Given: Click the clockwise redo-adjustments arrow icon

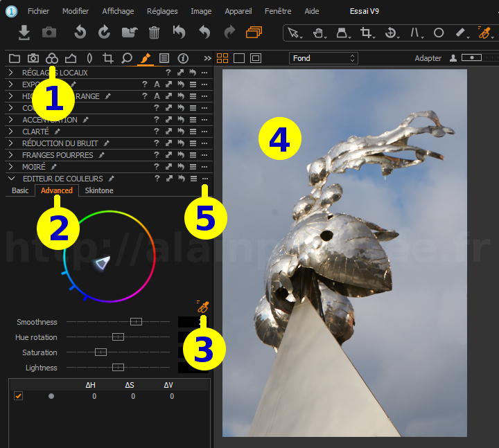Looking at the screenshot, I should point(104,33).
